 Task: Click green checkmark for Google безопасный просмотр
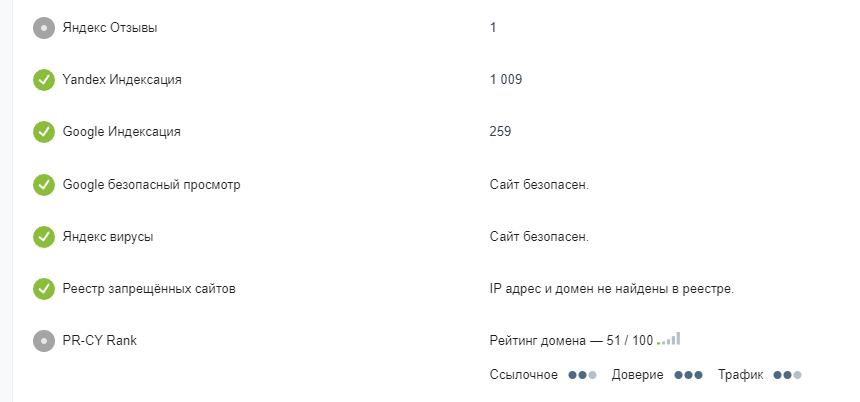(44, 185)
